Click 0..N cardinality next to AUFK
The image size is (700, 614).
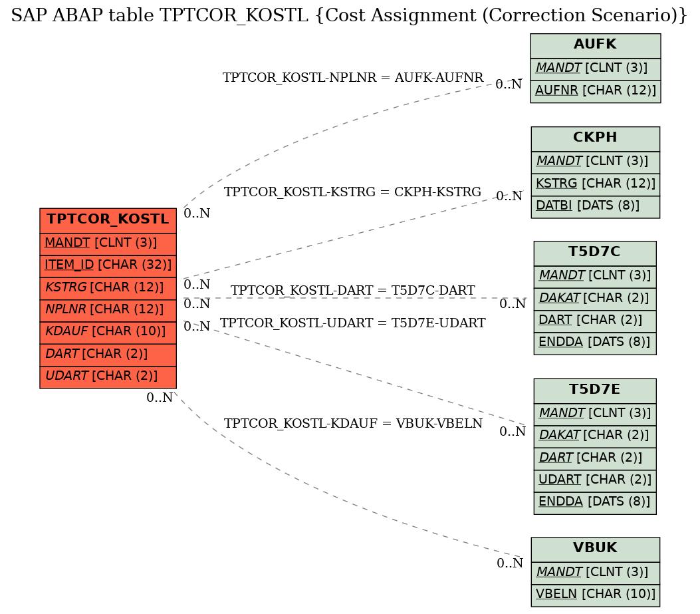pyautogui.click(x=509, y=84)
